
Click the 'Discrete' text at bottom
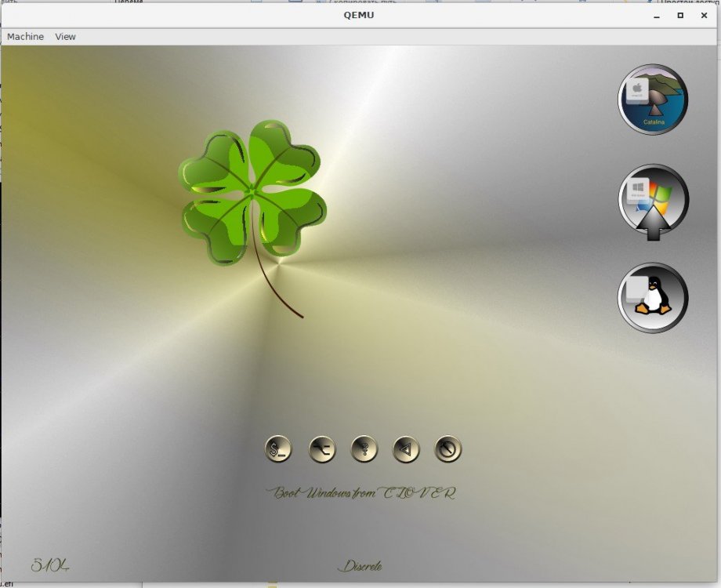(x=360, y=566)
